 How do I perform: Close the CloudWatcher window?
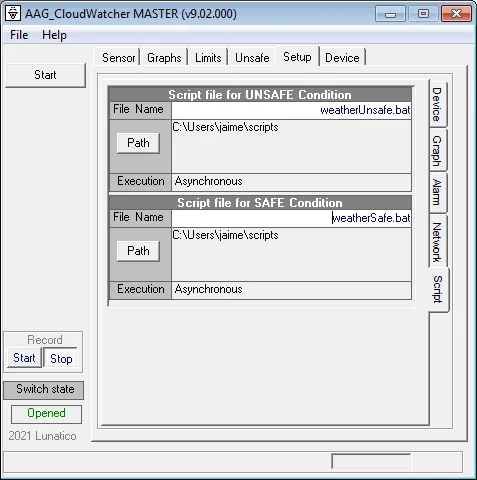tap(456, 14)
